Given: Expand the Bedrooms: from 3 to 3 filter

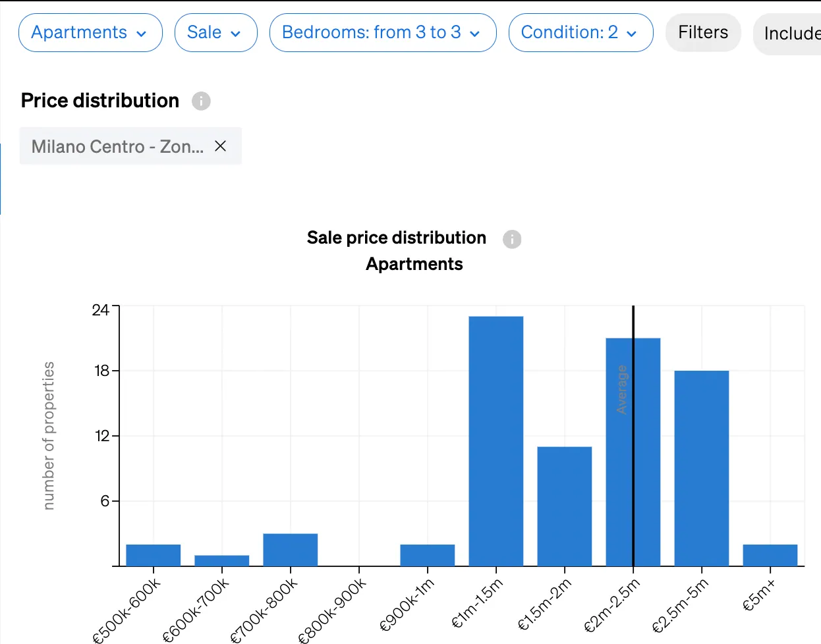Looking at the screenshot, I should pyautogui.click(x=382, y=32).
